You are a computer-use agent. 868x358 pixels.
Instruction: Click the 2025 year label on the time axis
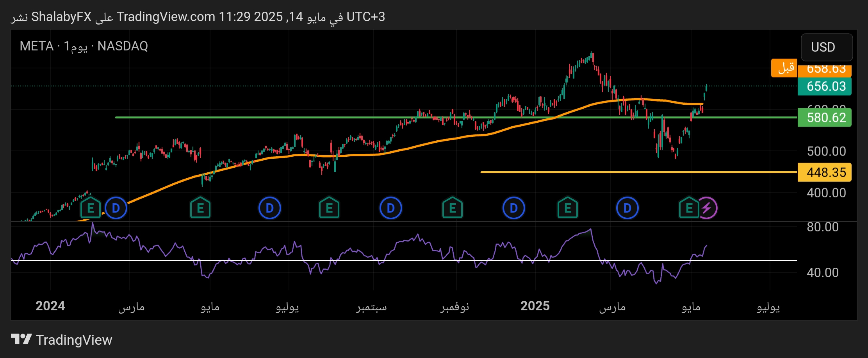pyautogui.click(x=535, y=306)
